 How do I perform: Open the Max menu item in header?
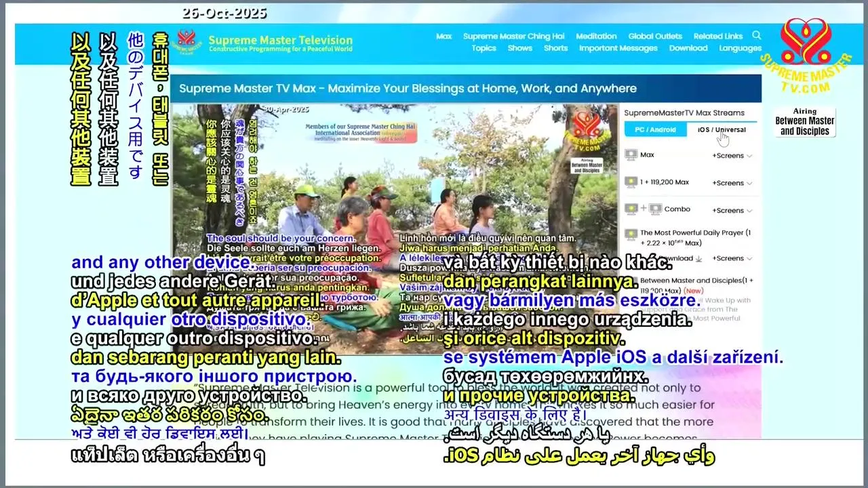444,37
